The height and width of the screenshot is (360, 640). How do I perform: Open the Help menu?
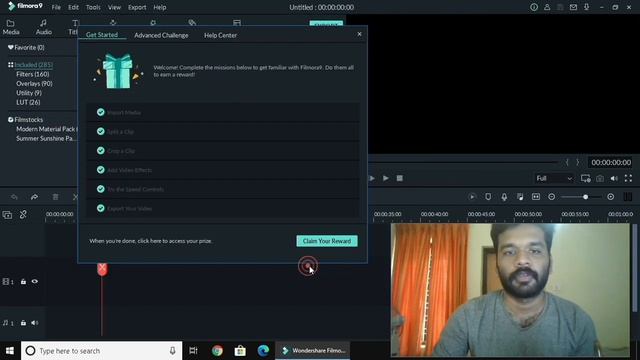[x=160, y=7]
